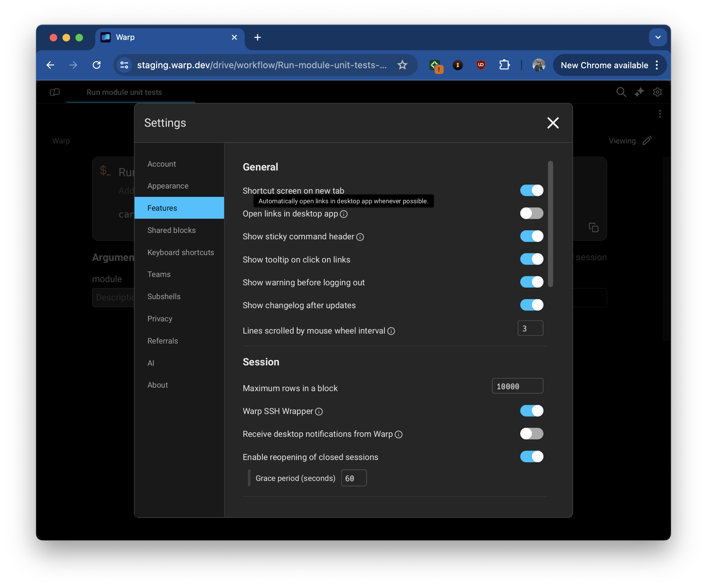Click the New Chrome available button
The width and height of the screenshot is (707, 588).
point(604,65)
